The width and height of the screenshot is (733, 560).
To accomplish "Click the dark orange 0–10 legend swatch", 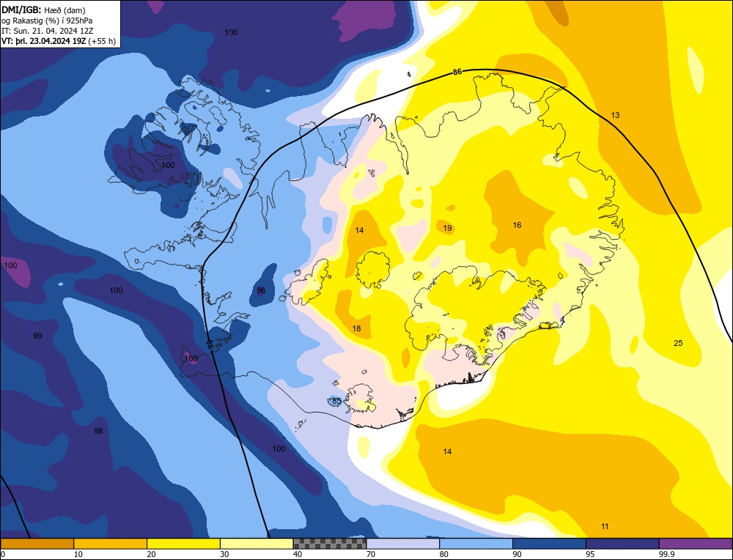I will tap(37, 544).
